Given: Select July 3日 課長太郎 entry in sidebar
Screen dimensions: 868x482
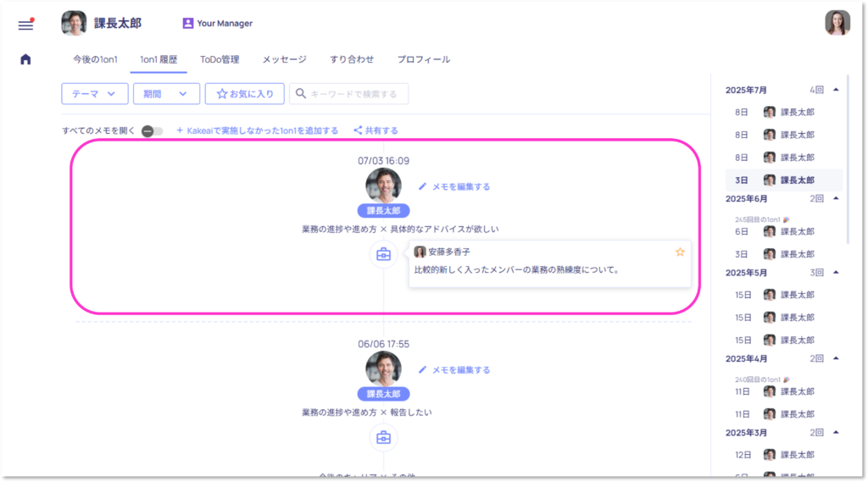Looking at the screenshot, I should [783, 180].
